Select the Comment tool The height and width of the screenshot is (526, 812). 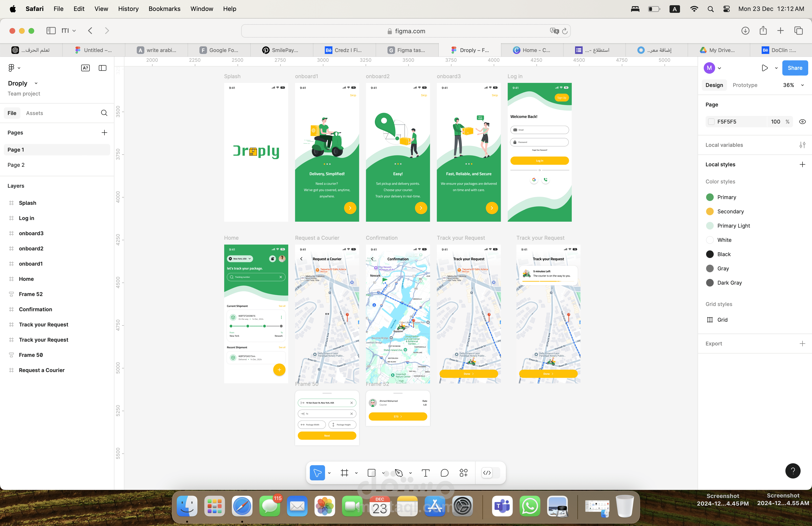point(444,473)
